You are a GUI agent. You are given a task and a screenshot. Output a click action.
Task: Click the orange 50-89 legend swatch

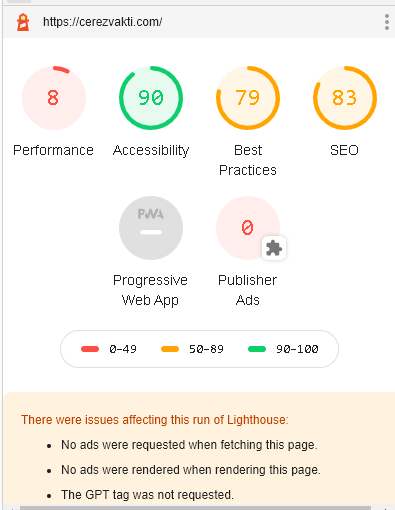pos(170,349)
